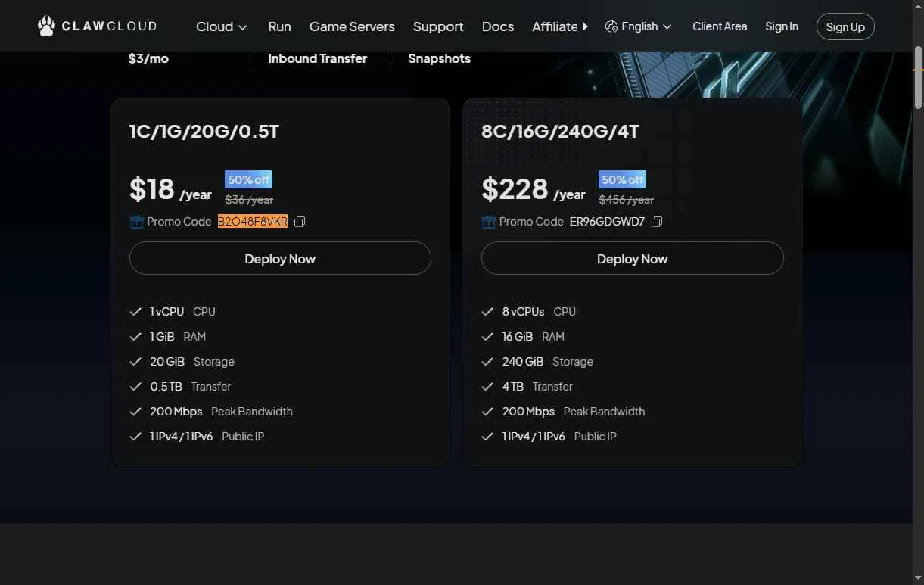924x585 pixels.
Task: Click the 20 GiB Storage row
Action: [x=182, y=362]
